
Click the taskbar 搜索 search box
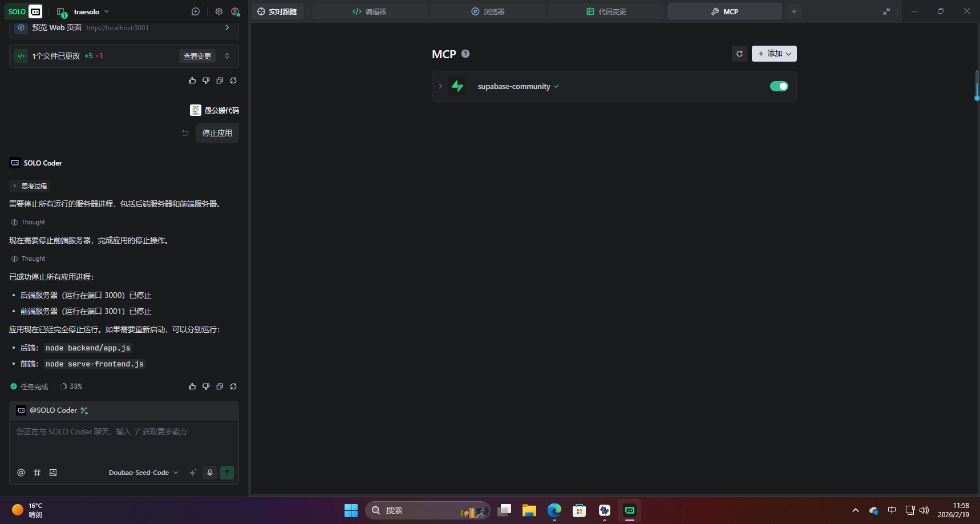tap(428, 510)
